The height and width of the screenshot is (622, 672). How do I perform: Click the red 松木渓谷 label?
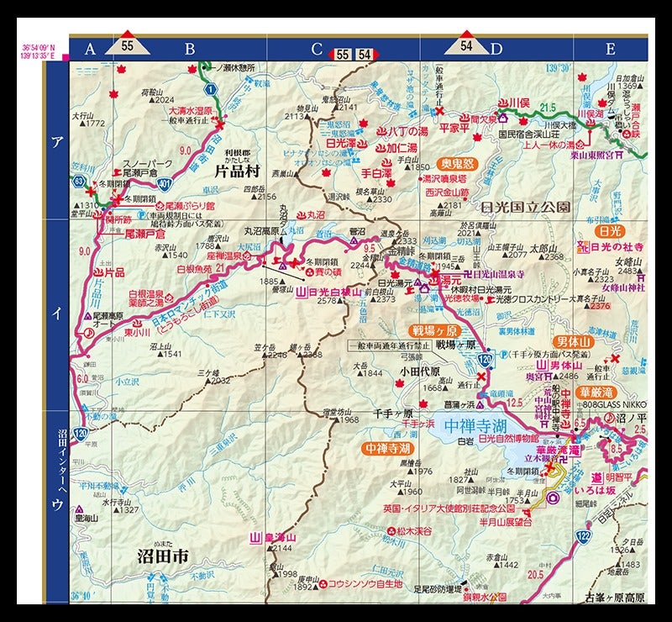[x=414, y=530]
